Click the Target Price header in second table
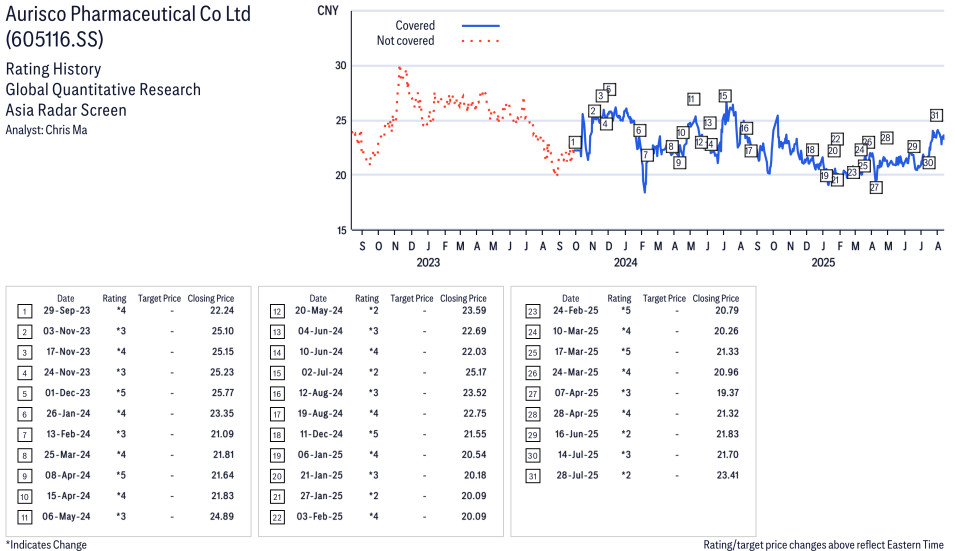The image size is (955, 551). pos(412,298)
